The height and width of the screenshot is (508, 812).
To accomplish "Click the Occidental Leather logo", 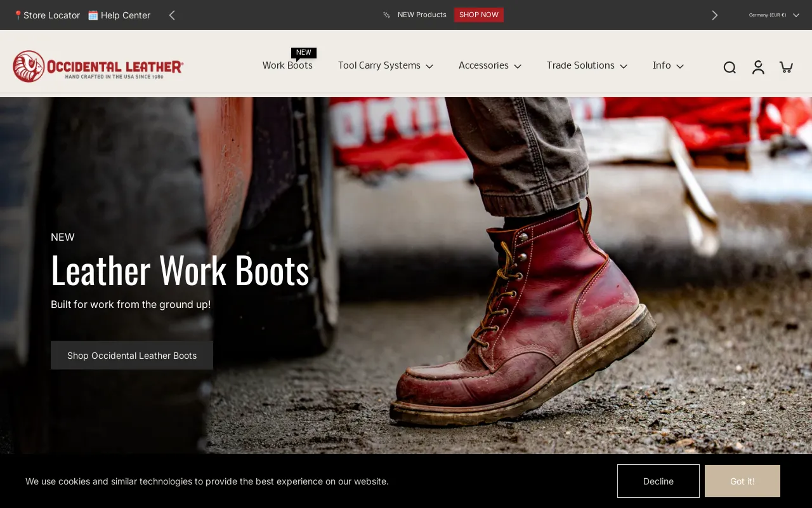I will coord(98,66).
